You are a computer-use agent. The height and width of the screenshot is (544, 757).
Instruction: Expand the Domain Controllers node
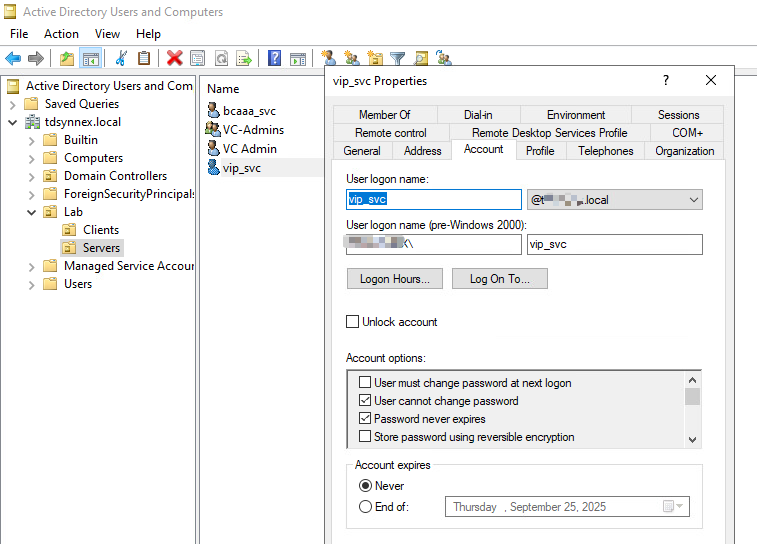click(x=31, y=176)
